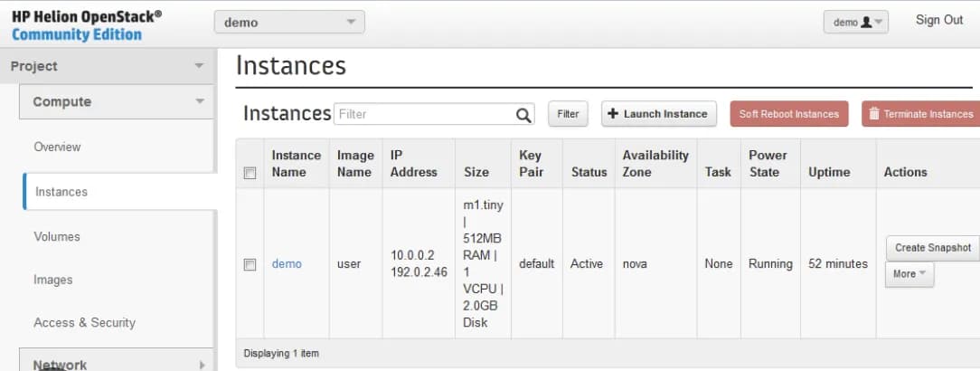Expand the Network sidebar group

pyautogui.click(x=117, y=363)
